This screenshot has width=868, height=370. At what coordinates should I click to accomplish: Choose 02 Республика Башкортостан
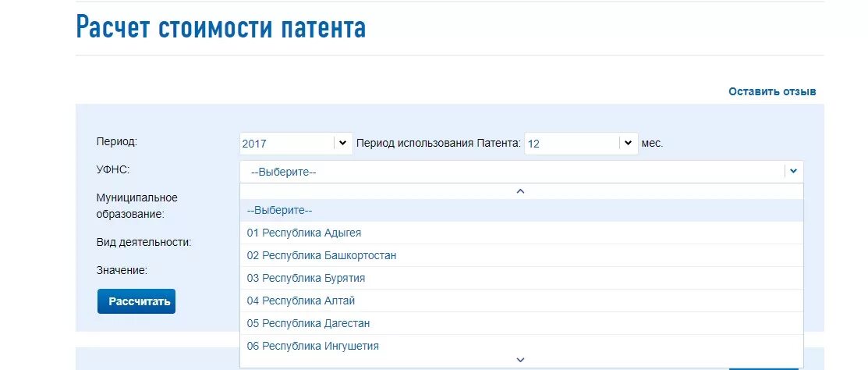coord(522,256)
